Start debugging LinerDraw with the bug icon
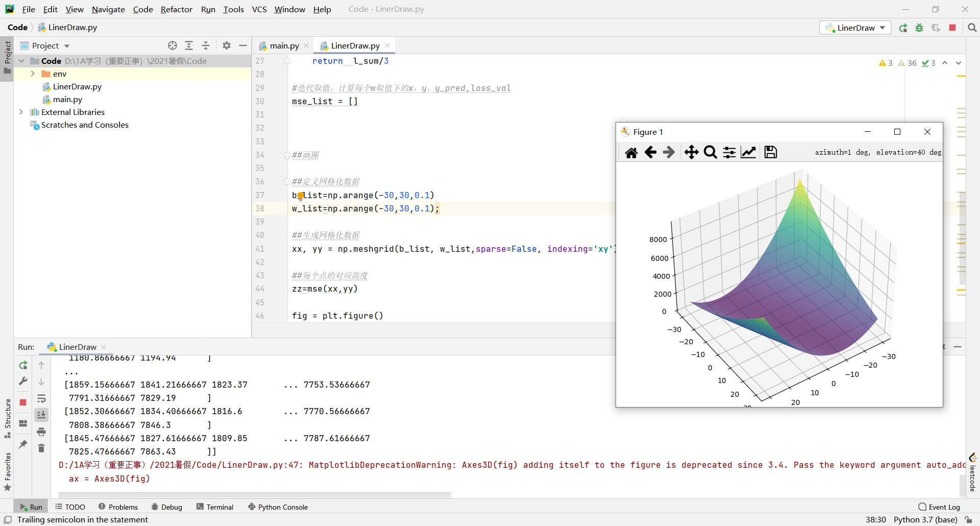 coord(919,28)
